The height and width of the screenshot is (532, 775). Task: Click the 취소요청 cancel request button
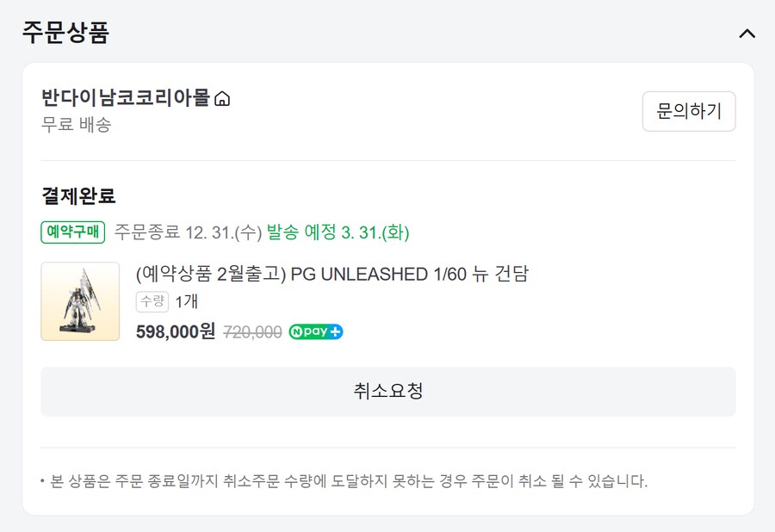(x=387, y=390)
